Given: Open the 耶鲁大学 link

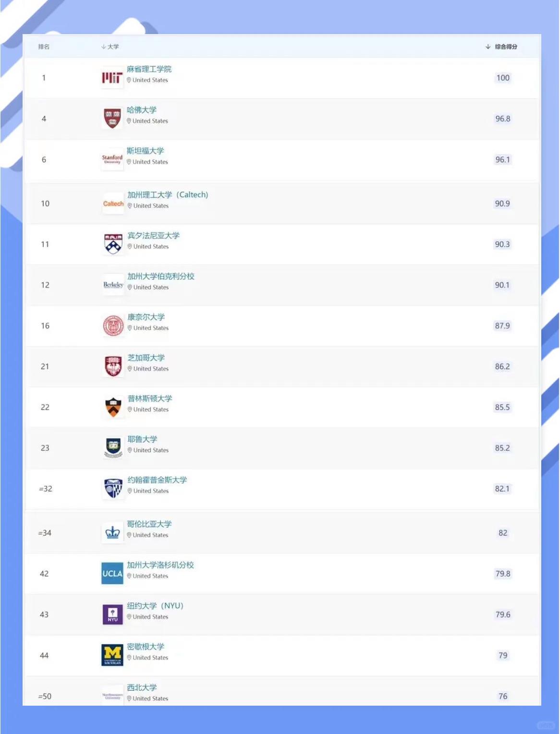Looking at the screenshot, I should coord(142,439).
